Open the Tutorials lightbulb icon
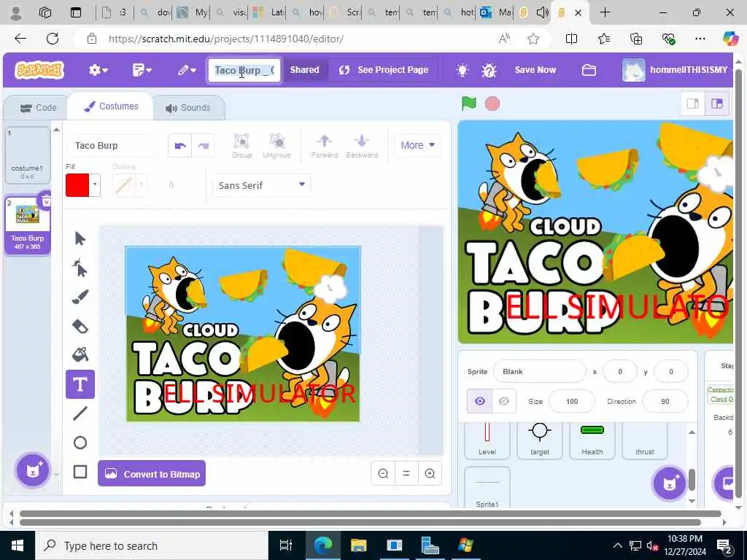The image size is (747, 560). pos(462,70)
